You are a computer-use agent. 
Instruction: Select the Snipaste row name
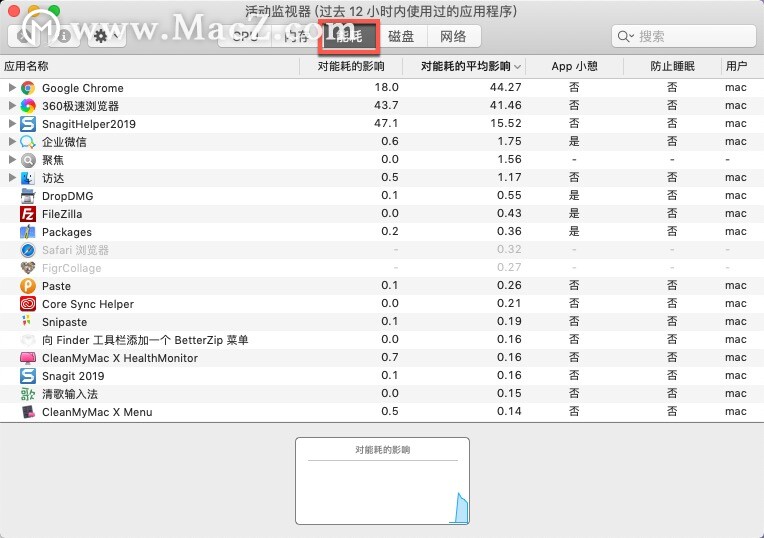pos(64,322)
